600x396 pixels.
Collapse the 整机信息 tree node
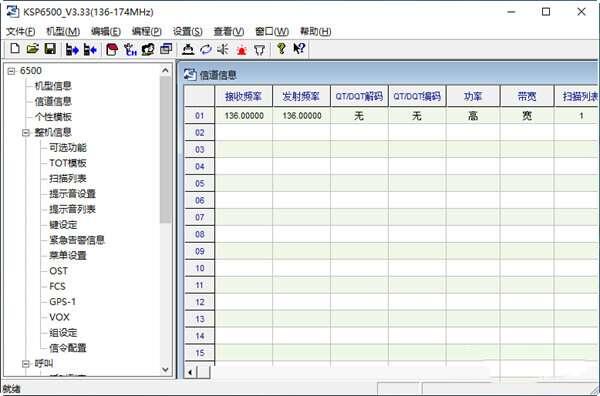[26, 132]
